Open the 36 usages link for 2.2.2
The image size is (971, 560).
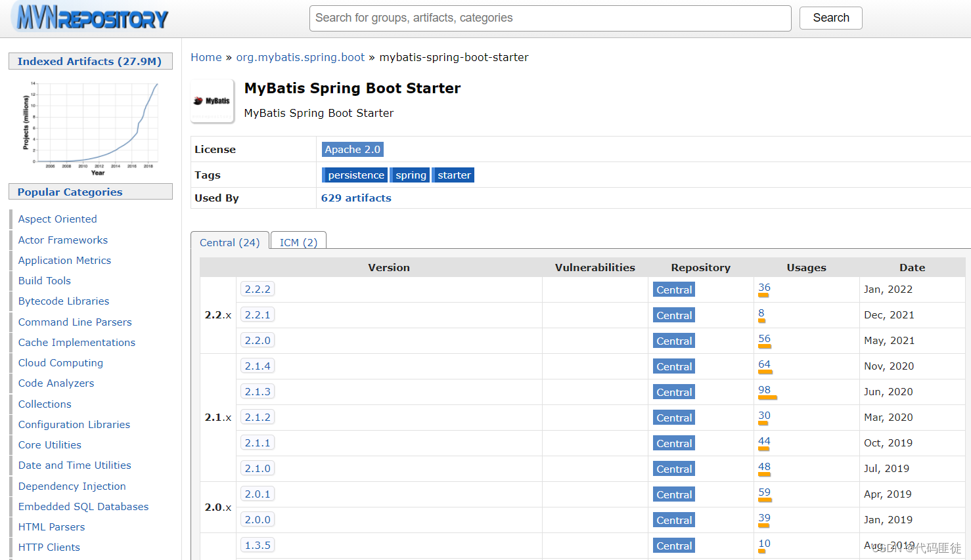tap(764, 288)
